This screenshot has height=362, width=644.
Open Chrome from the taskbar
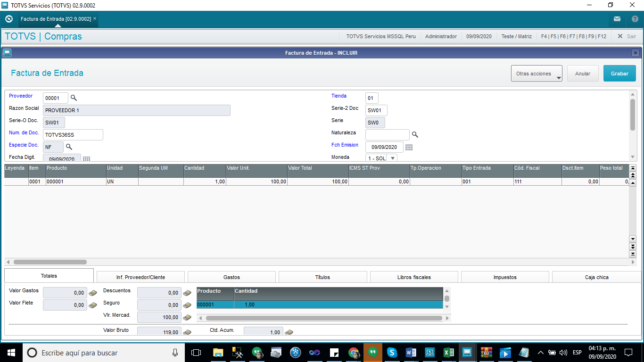coord(354,353)
